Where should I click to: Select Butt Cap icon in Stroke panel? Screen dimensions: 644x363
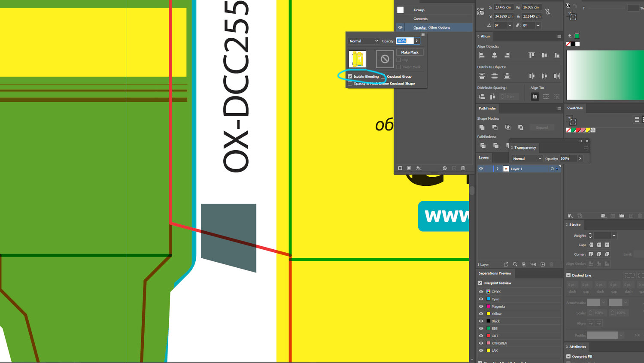point(591,245)
